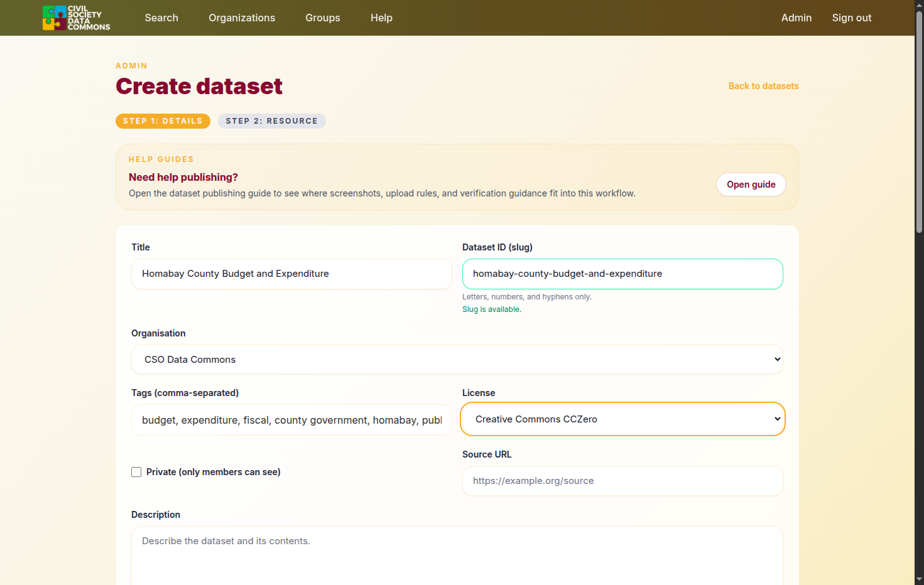
Task: Edit the Tags field
Action: coord(291,420)
